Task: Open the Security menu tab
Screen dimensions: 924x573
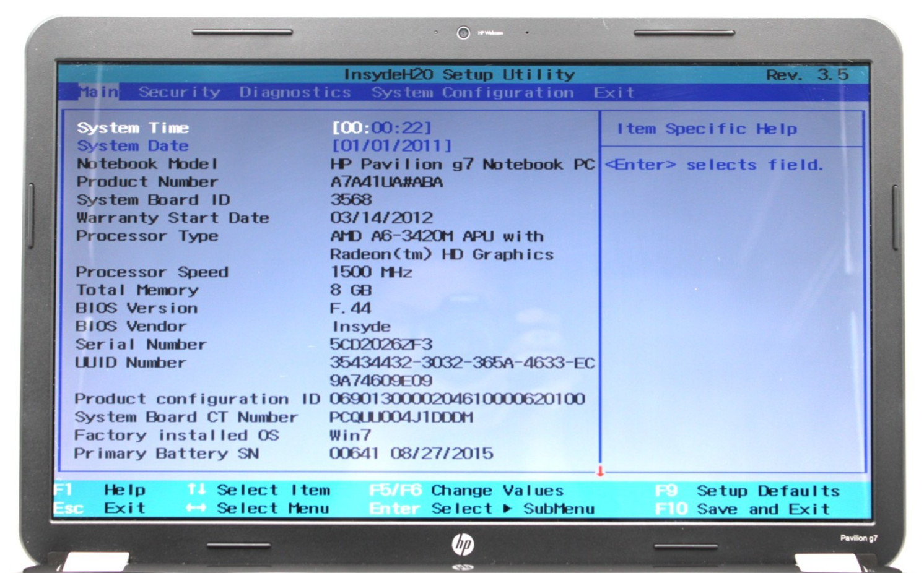Action: tap(179, 92)
